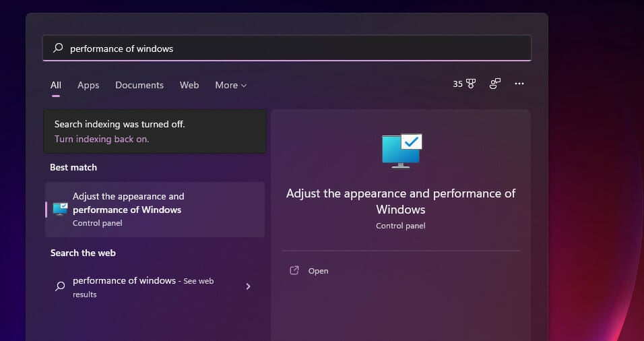Click the 'Best match' heading
Image resolution: width=644 pixels, height=341 pixels.
(x=73, y=168)
